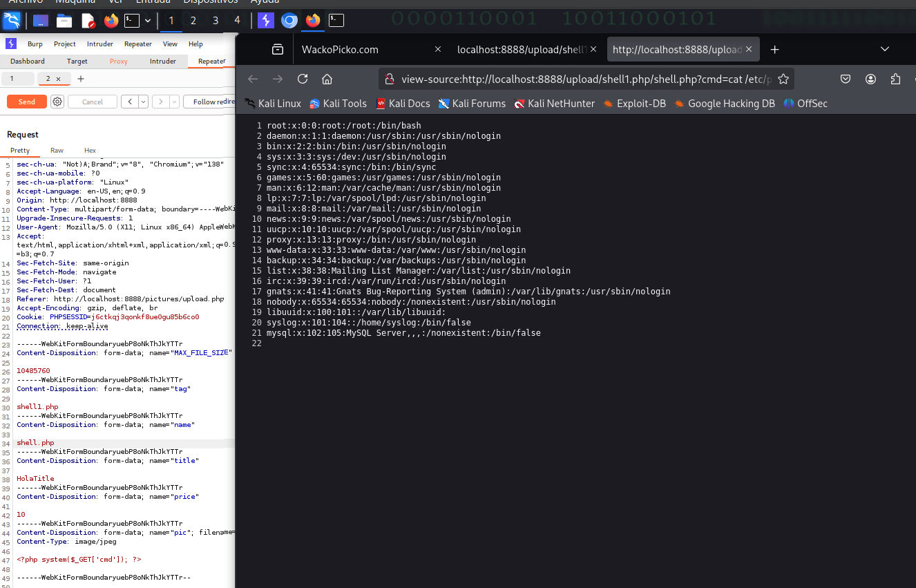The width and height of the screenshot is (916, 588).
Task: Switch to workspace 4
Action: coord(237,21)
